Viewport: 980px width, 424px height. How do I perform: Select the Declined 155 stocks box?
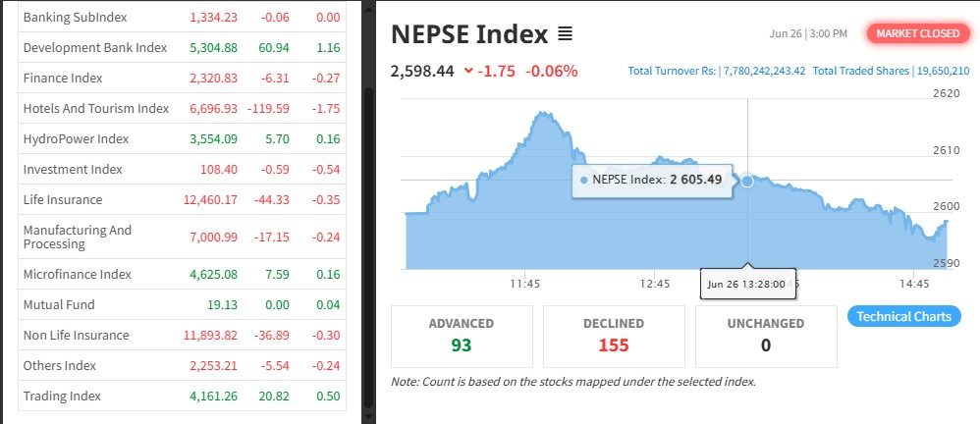pos(614,335)
